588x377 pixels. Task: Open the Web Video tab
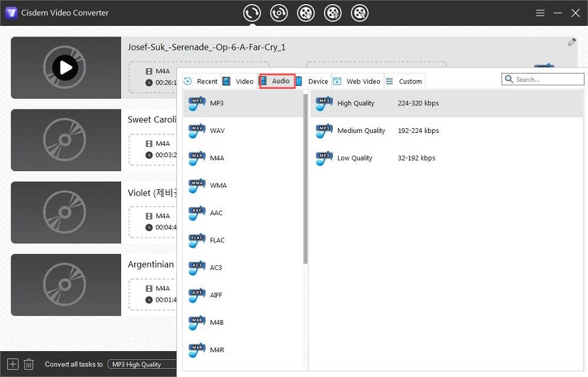pyautogui.click(x=358, y=81)
